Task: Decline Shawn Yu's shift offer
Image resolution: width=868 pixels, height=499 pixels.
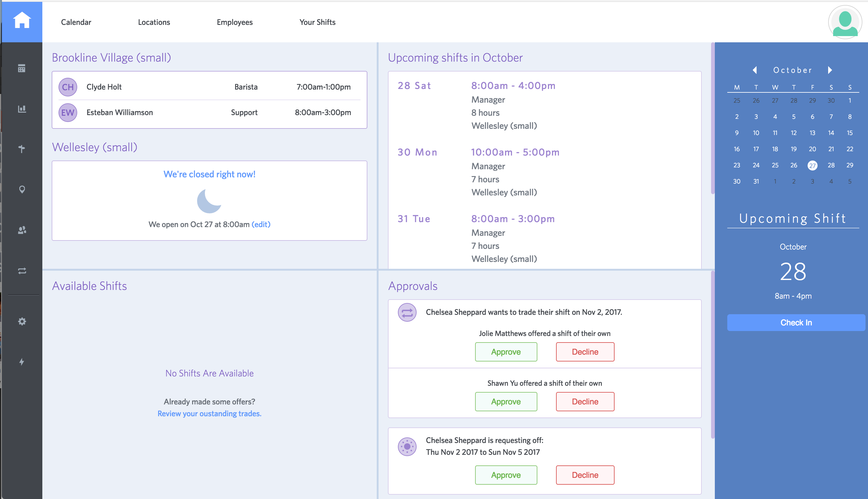Action: pos(585,401)
